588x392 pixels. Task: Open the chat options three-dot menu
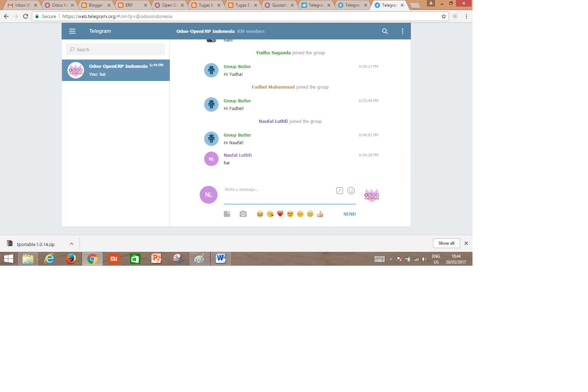pos(402,31)
